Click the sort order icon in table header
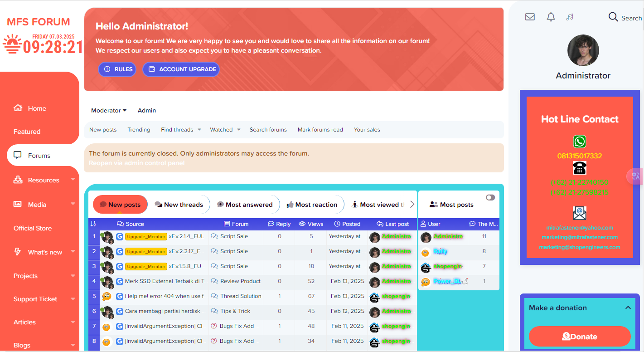The height and width of the screenshot is (352, 644). point(93,224)
